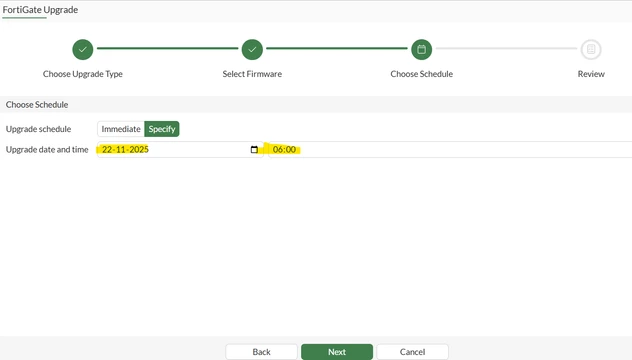Click the Choose Schedule calendar step icon
This screenshot has width=632, height=360.
(422, 49)
